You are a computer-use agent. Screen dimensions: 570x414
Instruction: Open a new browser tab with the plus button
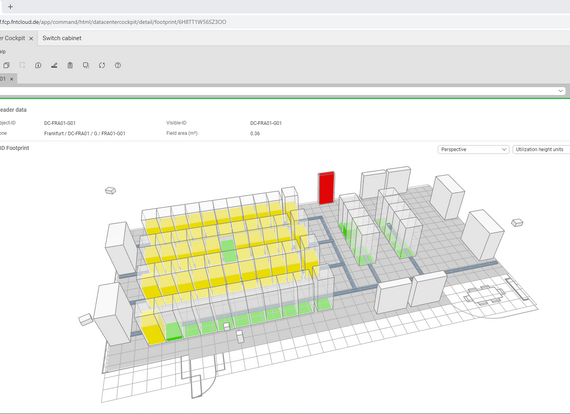10,7
